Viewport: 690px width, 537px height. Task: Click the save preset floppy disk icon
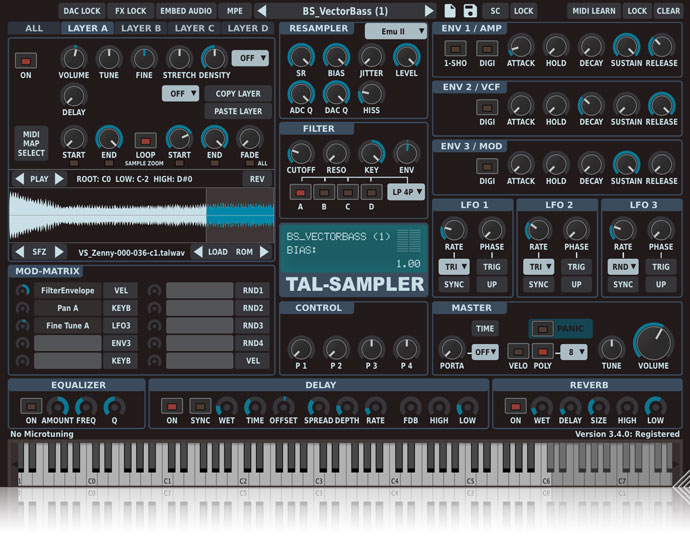pyautogui.click(x=469, y=10)
